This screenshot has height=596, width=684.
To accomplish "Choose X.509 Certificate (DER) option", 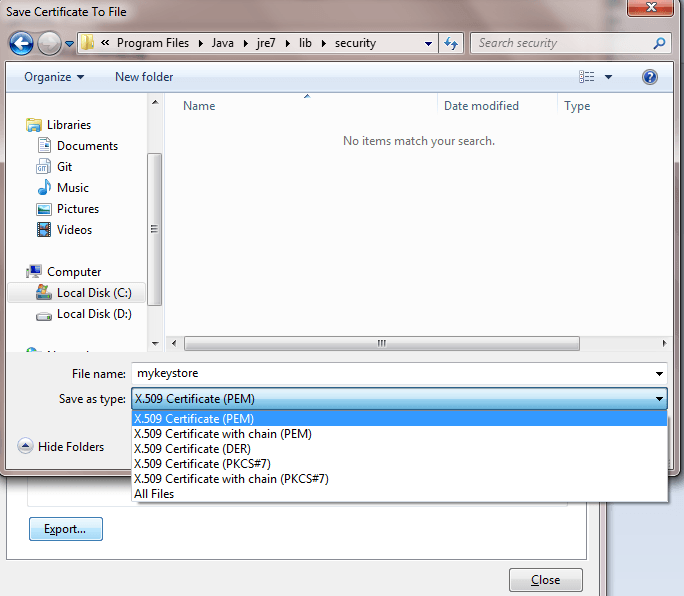I will [399, 449].
